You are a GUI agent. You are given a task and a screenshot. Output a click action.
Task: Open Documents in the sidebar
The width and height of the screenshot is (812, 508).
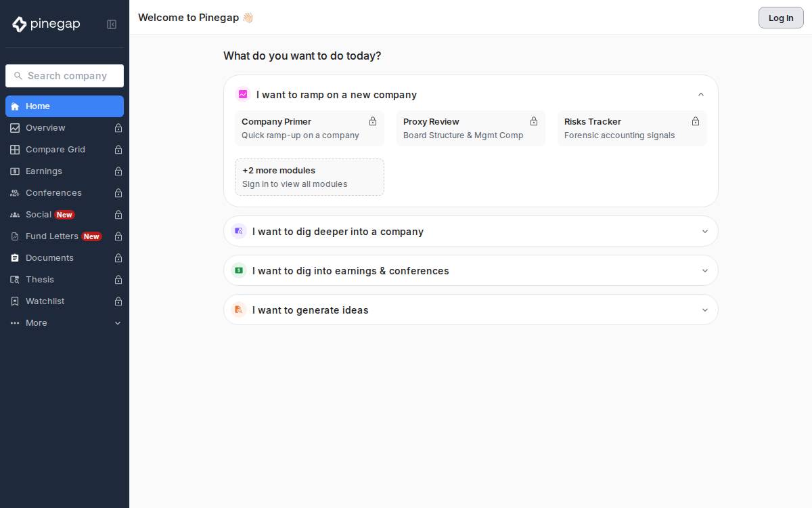[64, 258]
